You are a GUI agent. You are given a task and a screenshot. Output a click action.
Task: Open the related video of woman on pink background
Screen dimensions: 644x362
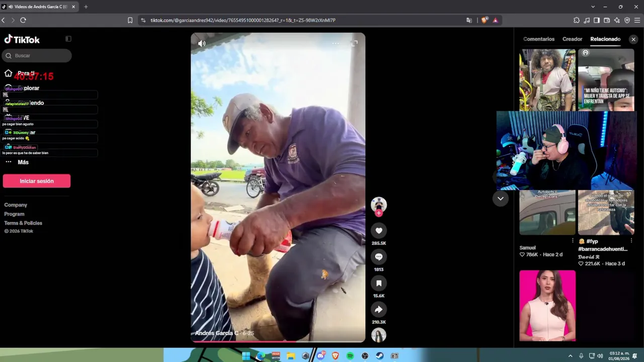tap(547, 306)
